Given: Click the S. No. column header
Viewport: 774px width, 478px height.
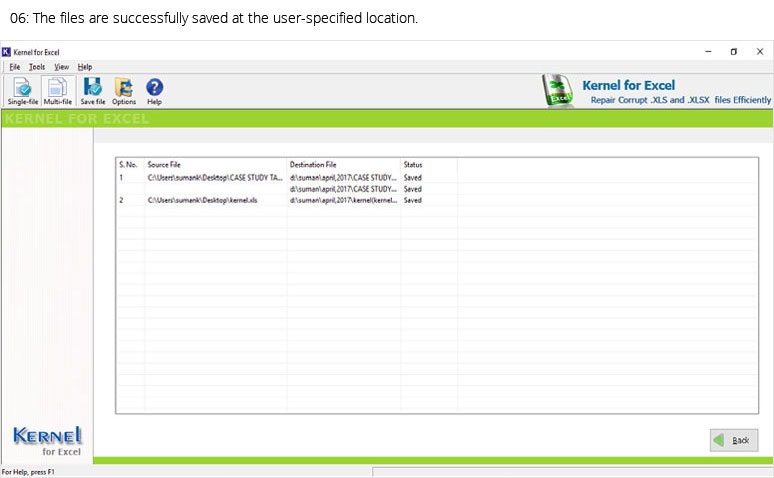Looking at the screenshot, I should click(x=128, y=164).
